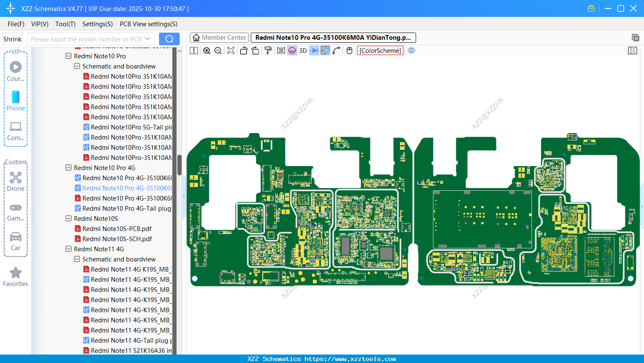644x363 pixels.
Task: Click the zoom in magnifier icon
Action: pyautogui.click(x=207, y=51)
